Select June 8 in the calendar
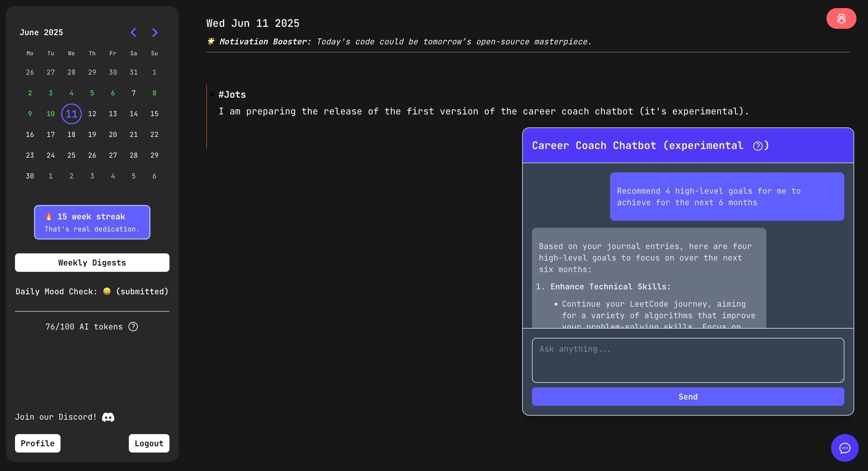Screen dimensions: 868x471 point(154,93)
